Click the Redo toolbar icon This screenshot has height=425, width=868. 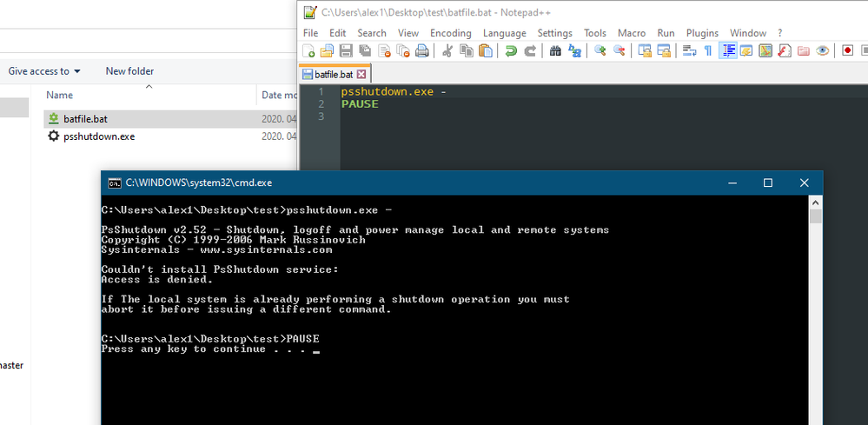(530, 51)
